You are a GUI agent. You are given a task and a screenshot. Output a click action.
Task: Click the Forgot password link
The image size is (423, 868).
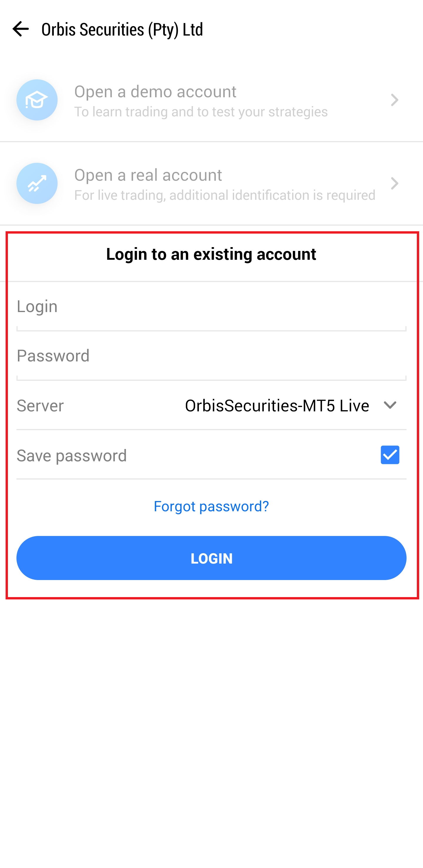point(211,506)
